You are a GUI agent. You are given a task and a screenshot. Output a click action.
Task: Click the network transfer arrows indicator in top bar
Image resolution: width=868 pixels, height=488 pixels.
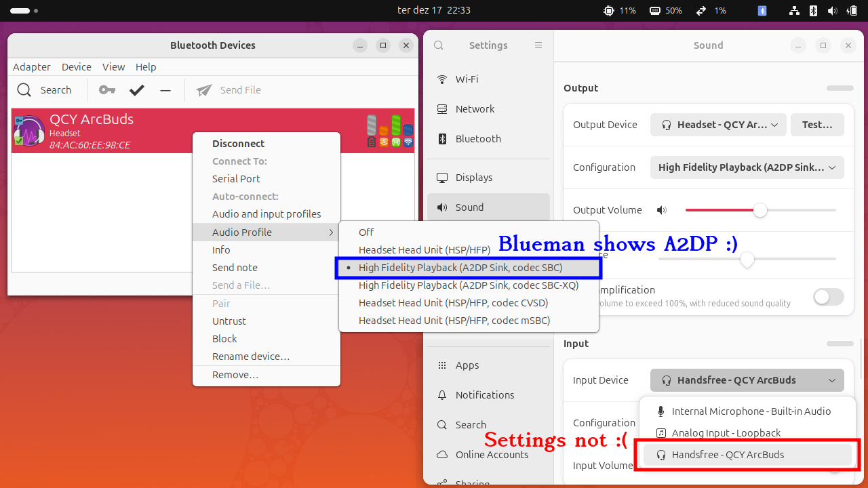(x=711, y=11)
